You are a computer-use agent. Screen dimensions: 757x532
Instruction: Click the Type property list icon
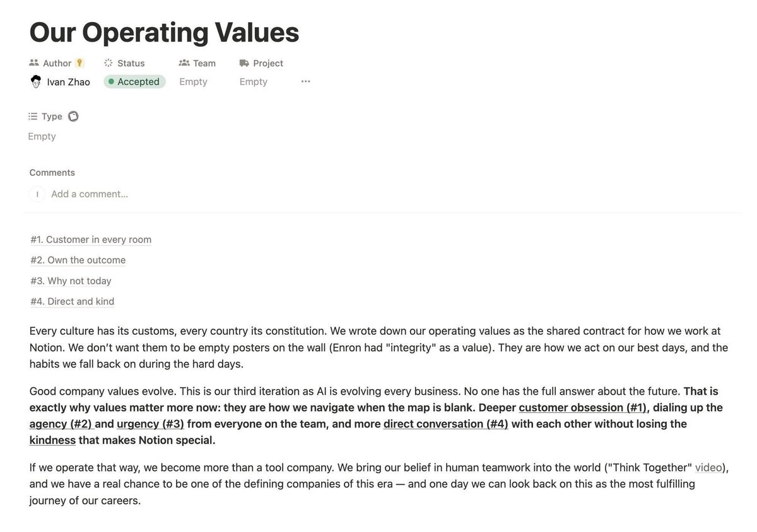point(33,117)
